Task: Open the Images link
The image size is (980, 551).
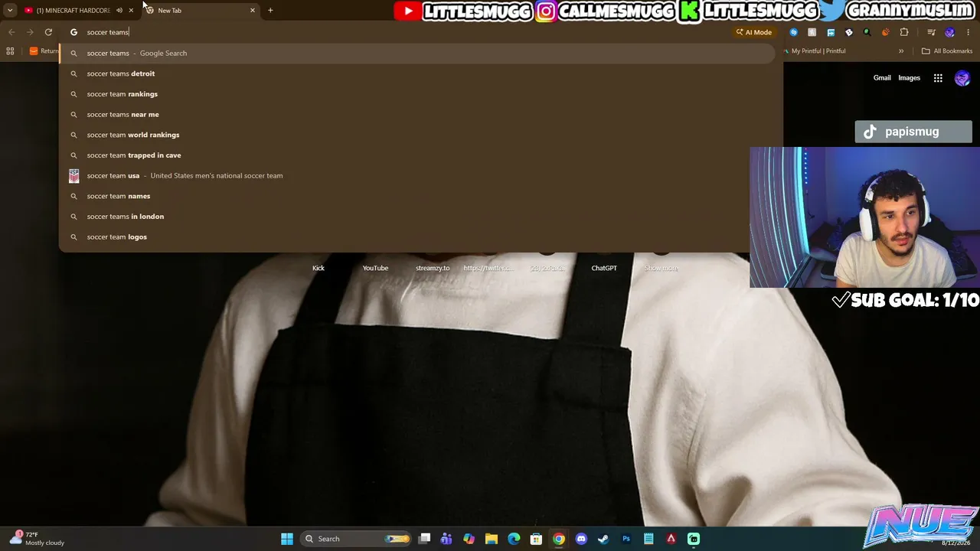Action: point(910,78)
